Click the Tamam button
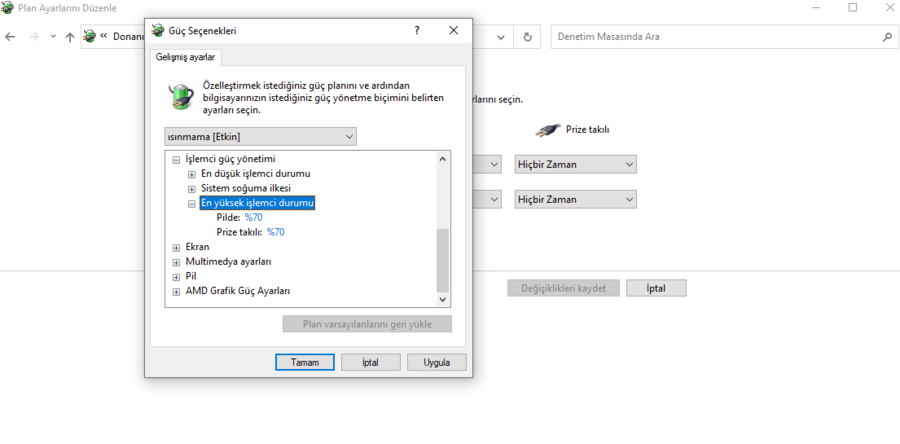This screenshot has width=900, height=444. [305, 363]
